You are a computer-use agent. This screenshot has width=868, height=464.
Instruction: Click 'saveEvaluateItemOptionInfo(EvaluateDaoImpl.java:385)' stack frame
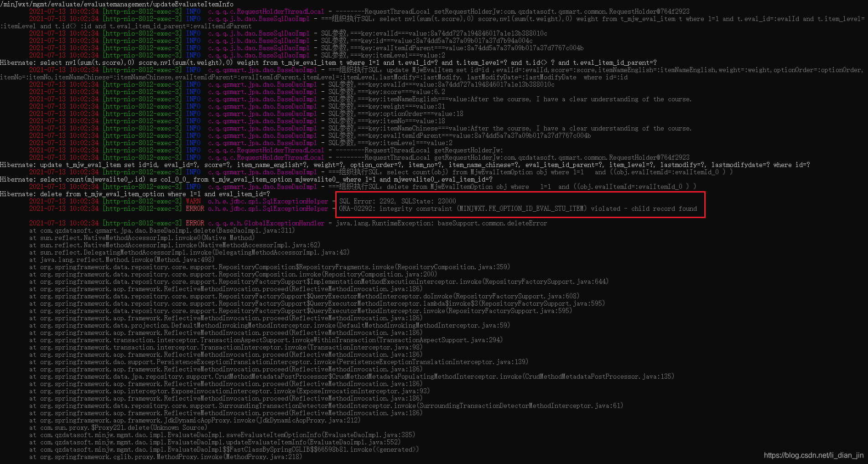pyautogui.click(x=222, y=435)
